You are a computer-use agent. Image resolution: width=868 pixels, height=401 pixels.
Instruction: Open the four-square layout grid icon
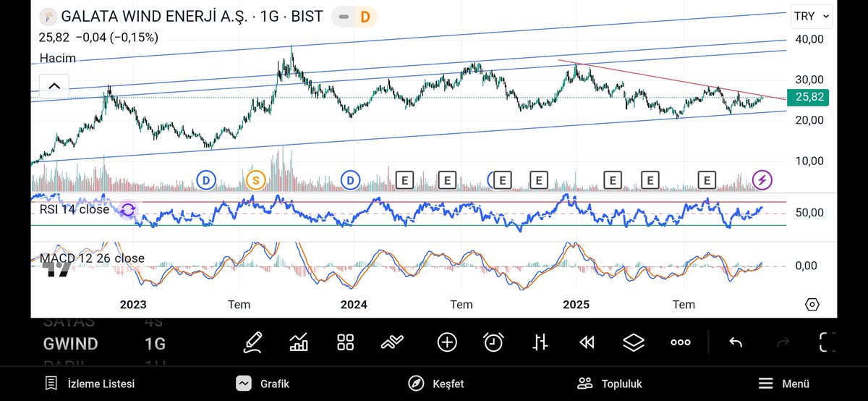346,342
